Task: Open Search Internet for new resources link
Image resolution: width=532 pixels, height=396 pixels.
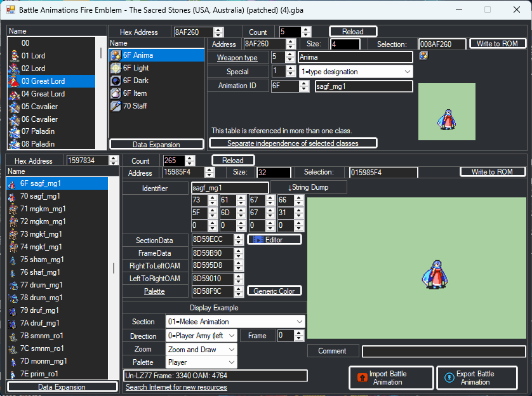Action: pos(176,387)
